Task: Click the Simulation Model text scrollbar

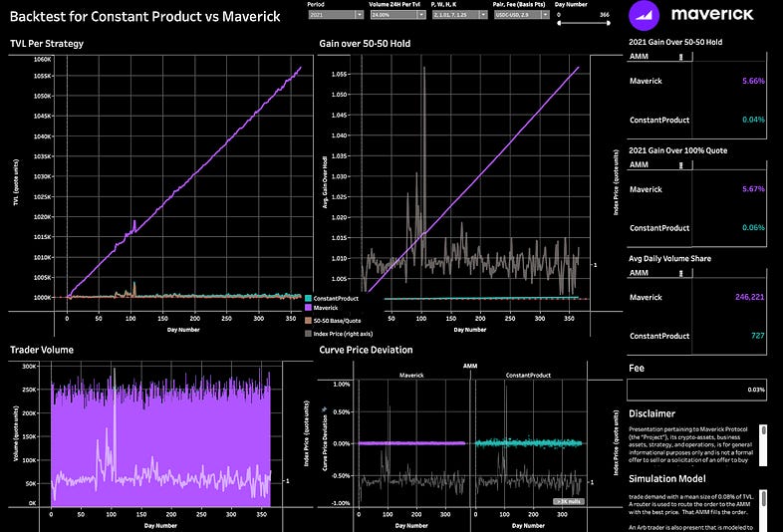Action: [763, 510]
